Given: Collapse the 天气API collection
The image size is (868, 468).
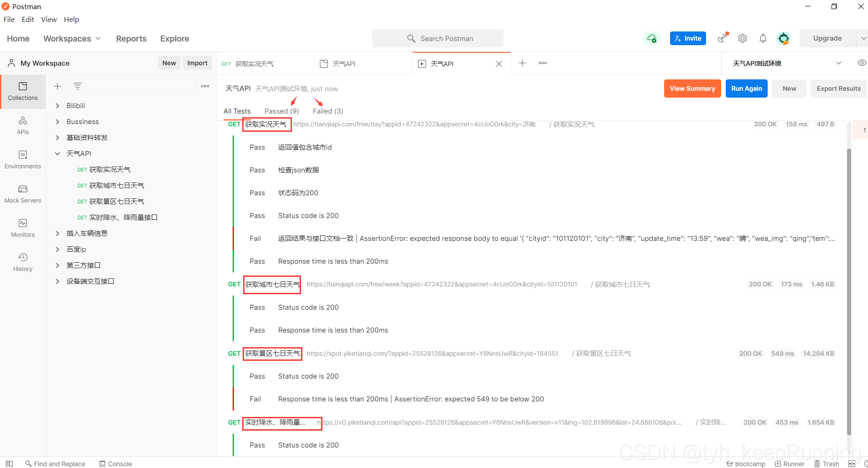Looking at the screenshot, I should [x=57, y=153].
